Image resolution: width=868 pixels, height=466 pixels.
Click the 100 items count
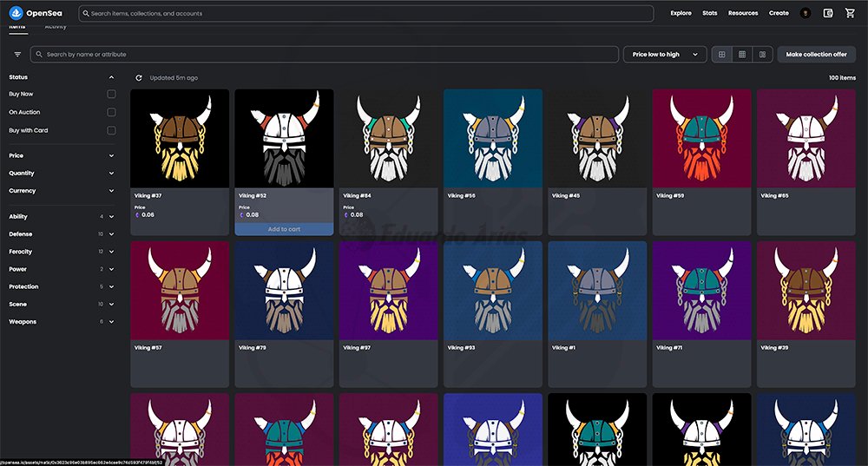coord(842,78)
